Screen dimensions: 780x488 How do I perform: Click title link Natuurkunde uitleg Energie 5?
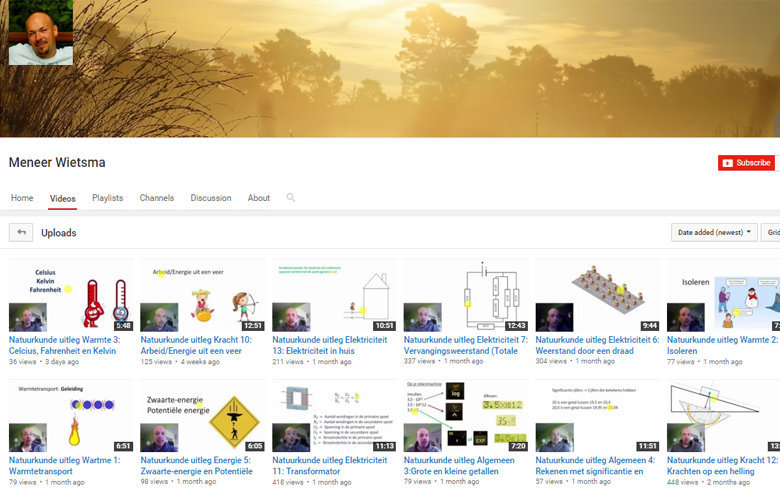click(x=196, y=466)
